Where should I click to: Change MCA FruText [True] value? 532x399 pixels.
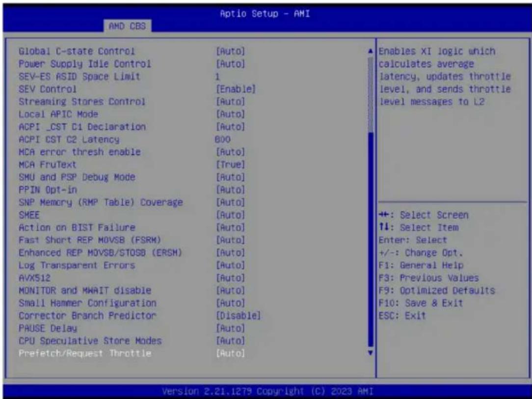click(x=230, y=164)
